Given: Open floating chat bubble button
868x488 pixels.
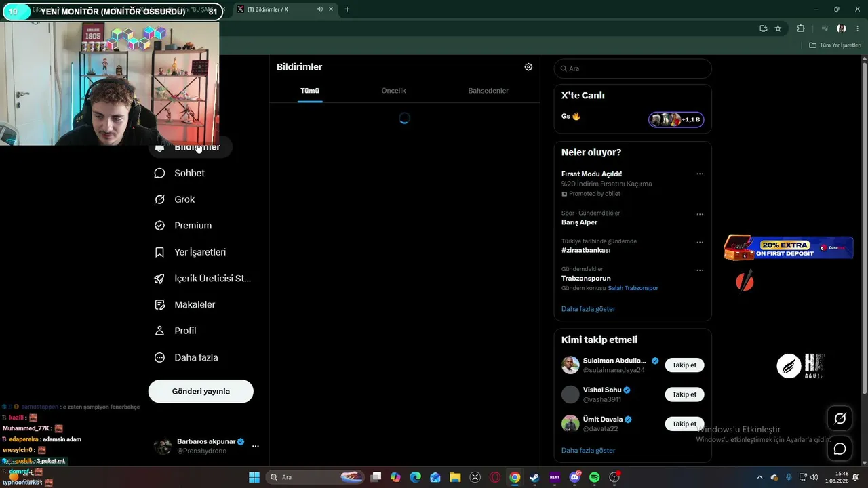Looking at the screenshot, I should click(840, 449).
